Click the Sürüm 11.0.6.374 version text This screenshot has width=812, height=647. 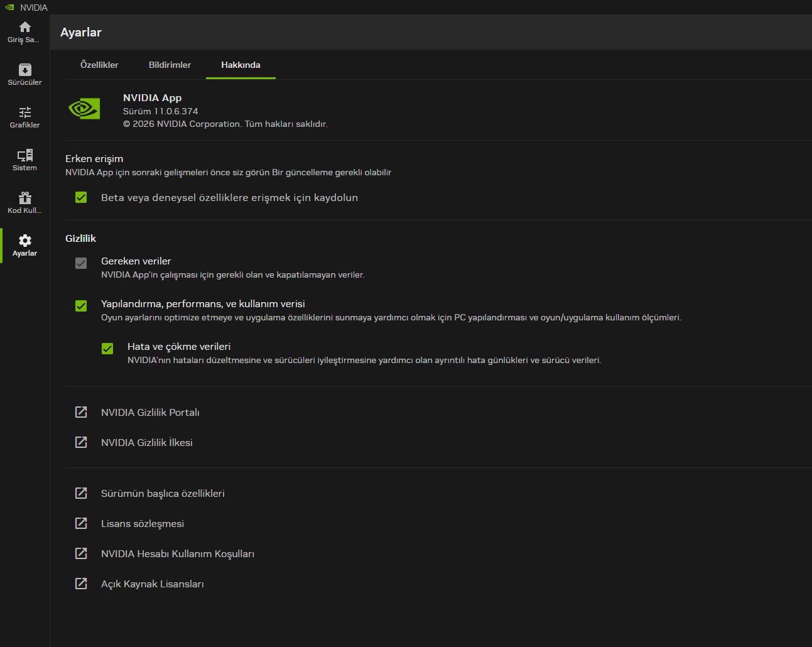[x=160, y=111]
